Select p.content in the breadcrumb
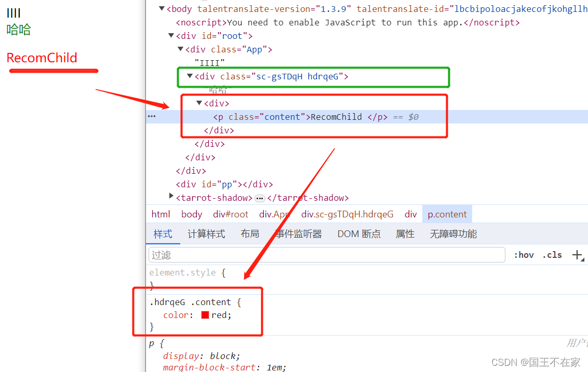Screen dimensions: 588x372 tap(447, 214)
